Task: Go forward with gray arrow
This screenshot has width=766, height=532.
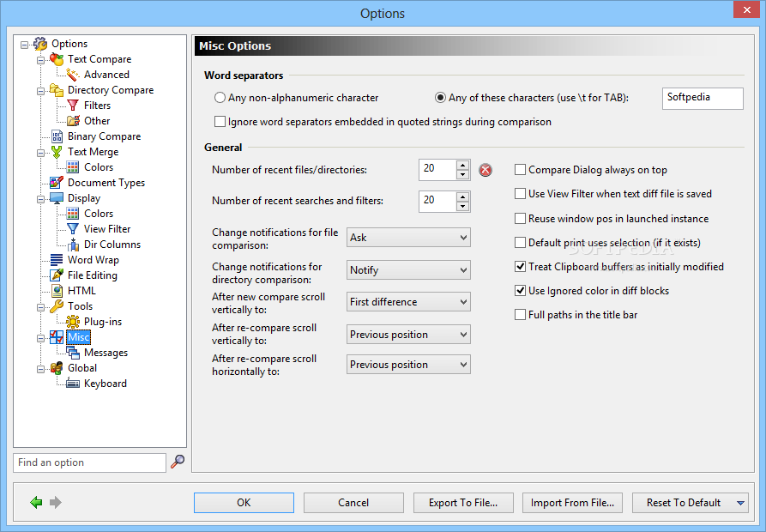Action: tap(56, 502)
